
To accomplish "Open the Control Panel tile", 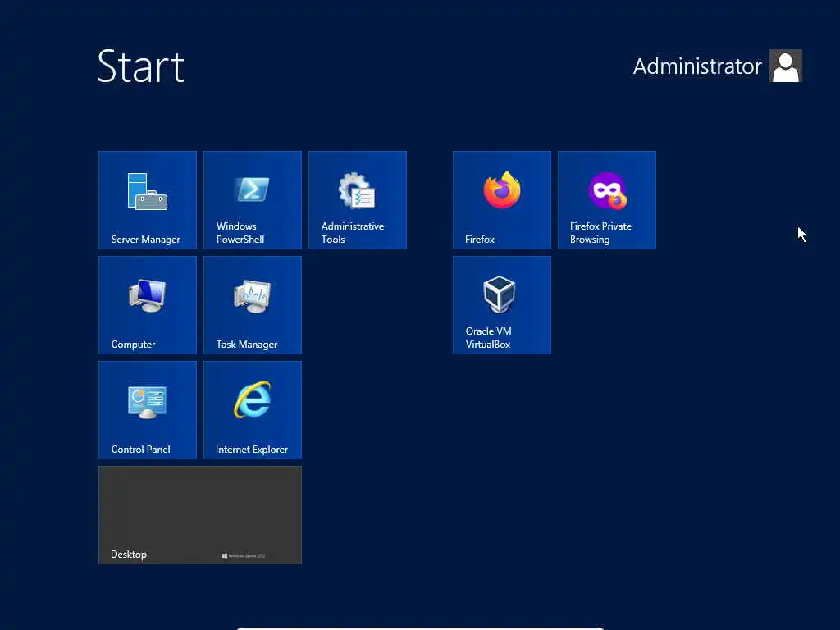I will [x=148, y=410].
